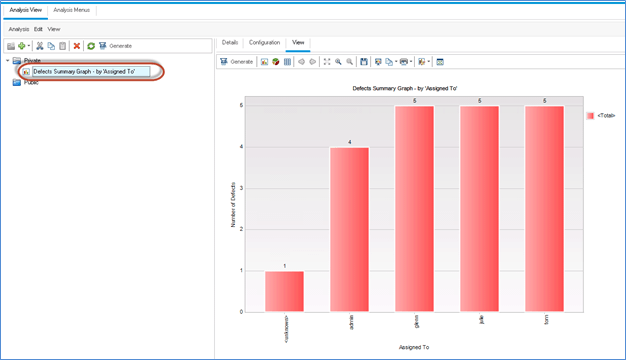This screenshot has width=626, height=360.
Task: Collapse the Private folder tree arrow
Action: (x=8, y=60)
